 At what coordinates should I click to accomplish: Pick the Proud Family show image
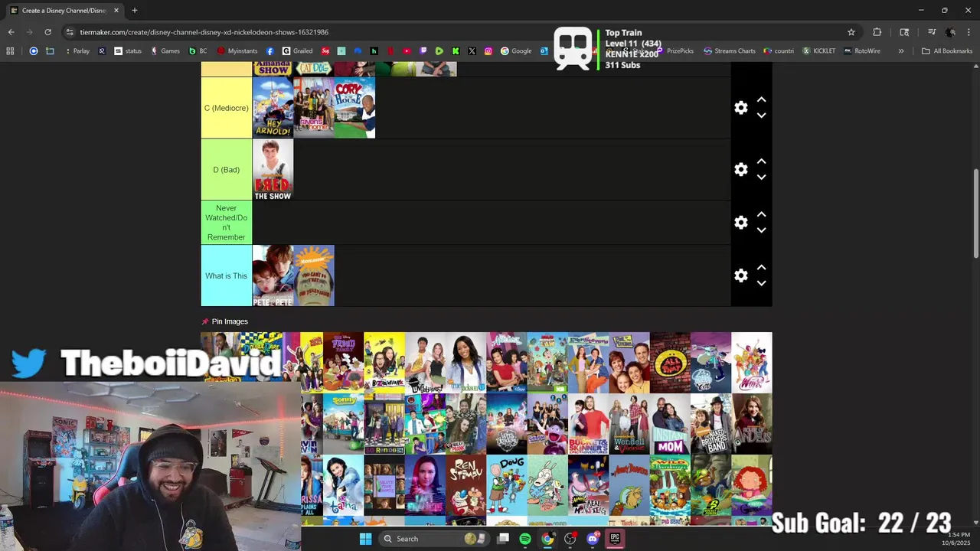pyautogui.click(x=343, y=362)
